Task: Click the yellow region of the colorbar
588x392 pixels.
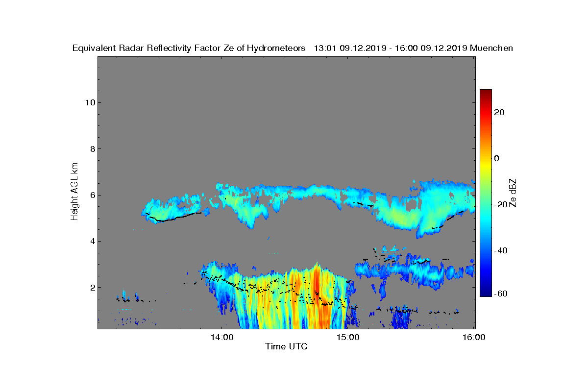Action: pos(486,167)
